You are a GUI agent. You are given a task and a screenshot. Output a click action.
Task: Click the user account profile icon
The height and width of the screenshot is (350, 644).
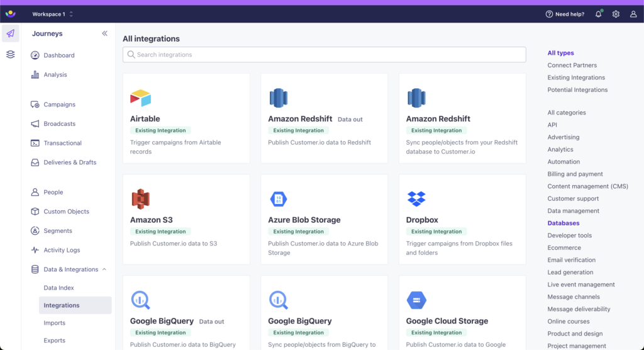click(633, 14)
